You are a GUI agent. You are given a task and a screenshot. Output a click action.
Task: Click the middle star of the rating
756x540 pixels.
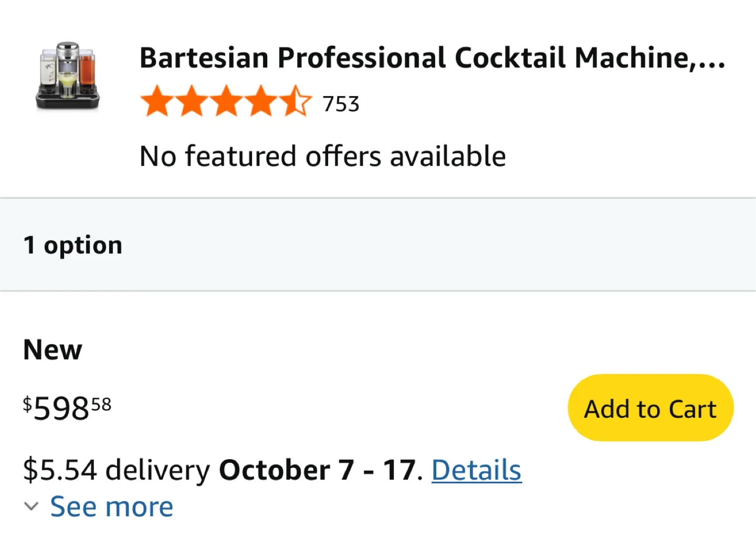(x=227, y=101)
